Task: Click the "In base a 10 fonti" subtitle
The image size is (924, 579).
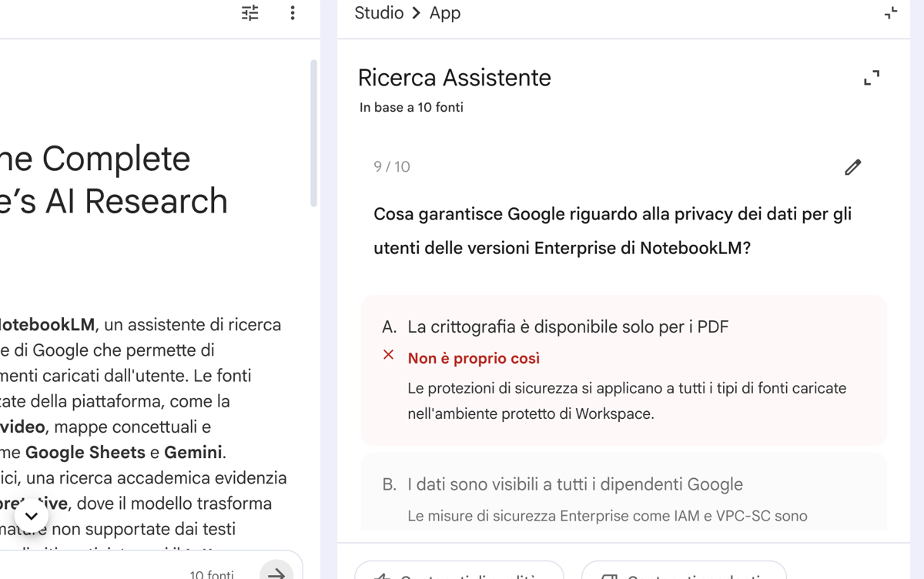Action: pos(411,108)
